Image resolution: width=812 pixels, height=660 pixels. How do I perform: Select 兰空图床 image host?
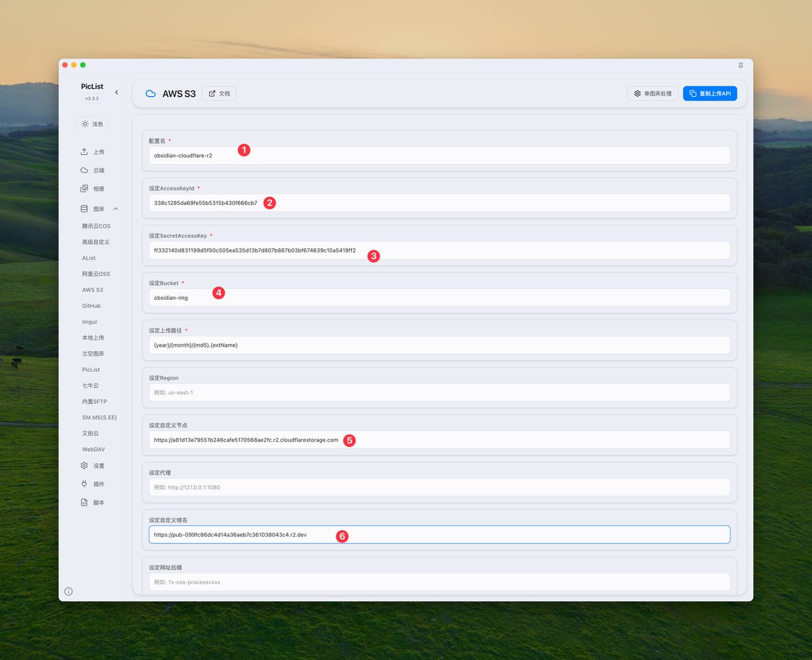93,354
